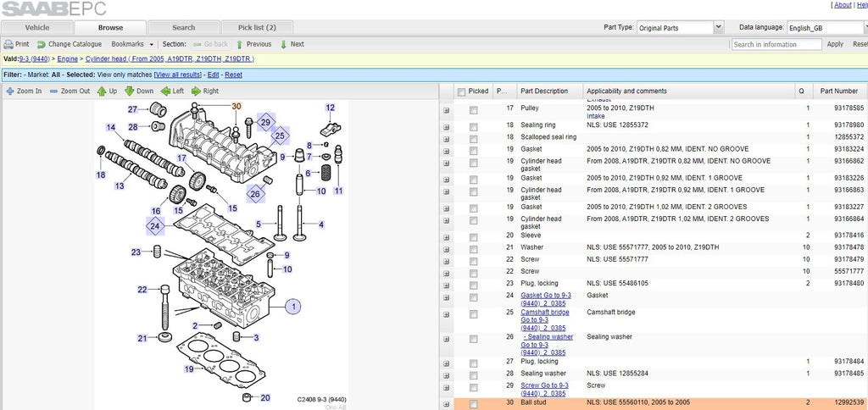Zoom In on the diagram
This screenshot has height=410, width=868.
tap(24, 91)
